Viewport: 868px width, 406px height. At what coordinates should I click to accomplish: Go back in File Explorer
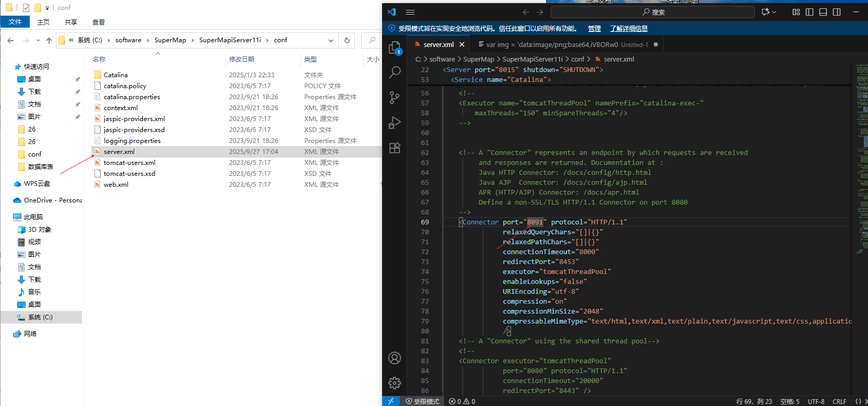[11, 40]
